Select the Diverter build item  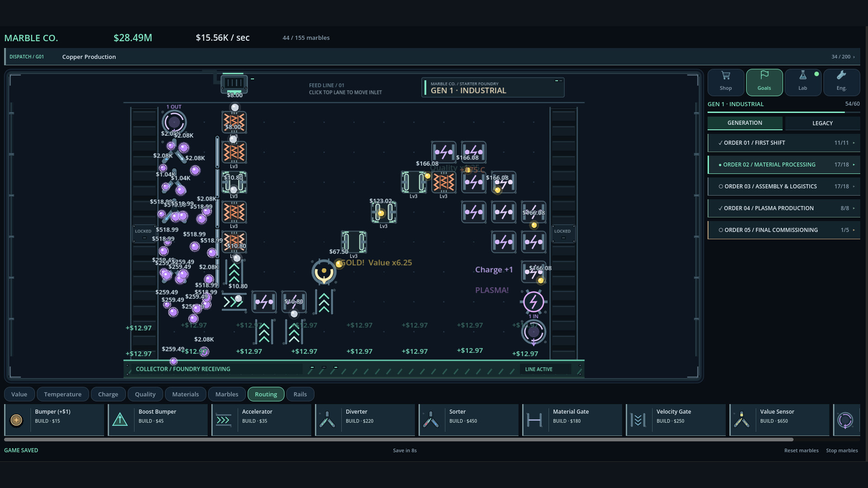[365, 420]
